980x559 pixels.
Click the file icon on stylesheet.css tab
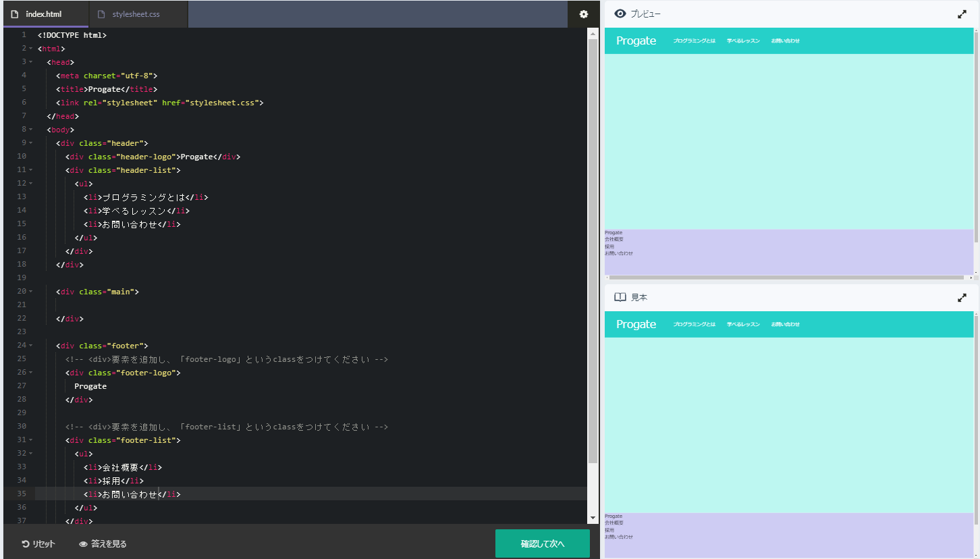[x=101, y=14]
